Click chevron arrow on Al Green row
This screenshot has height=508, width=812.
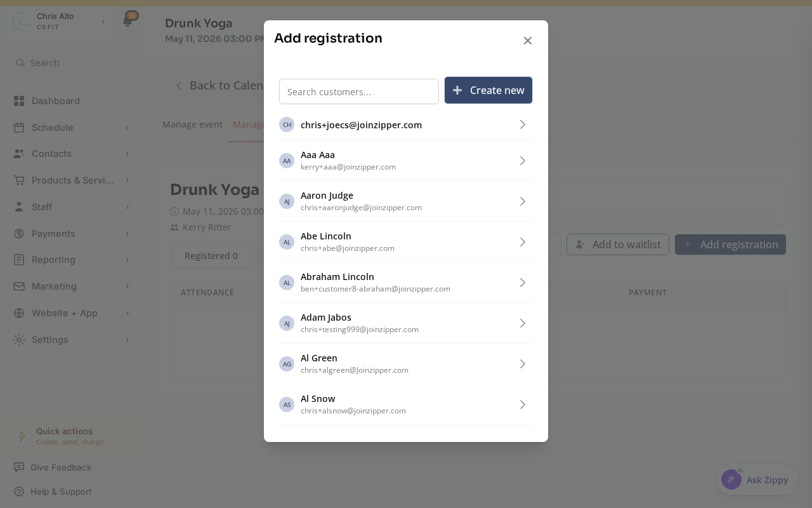(x=523, y=364)
